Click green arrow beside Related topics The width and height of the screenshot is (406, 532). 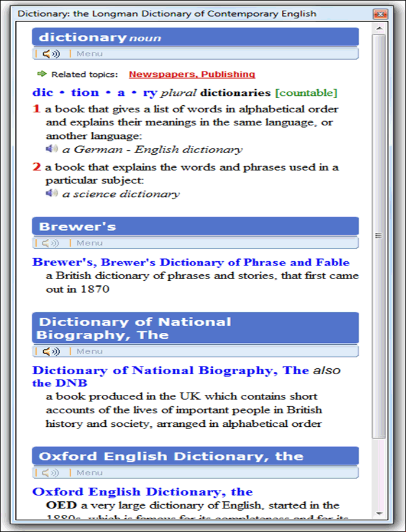pos(42,74)
